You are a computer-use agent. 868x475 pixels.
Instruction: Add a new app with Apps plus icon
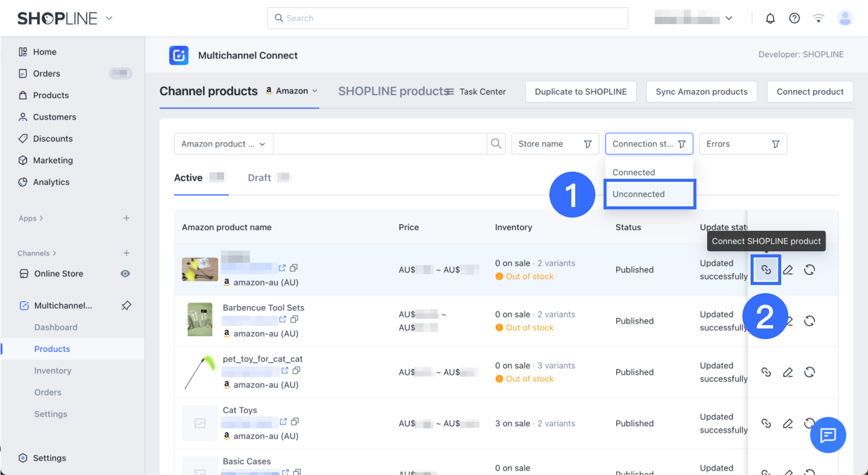(x=126, y=218)
